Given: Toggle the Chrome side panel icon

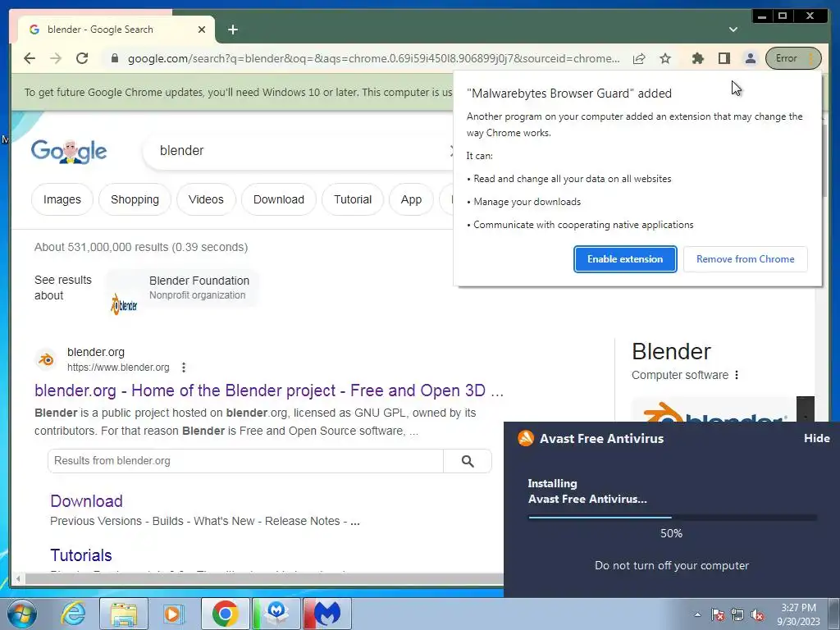Looking at the screenshot, I should click(724, 58).
